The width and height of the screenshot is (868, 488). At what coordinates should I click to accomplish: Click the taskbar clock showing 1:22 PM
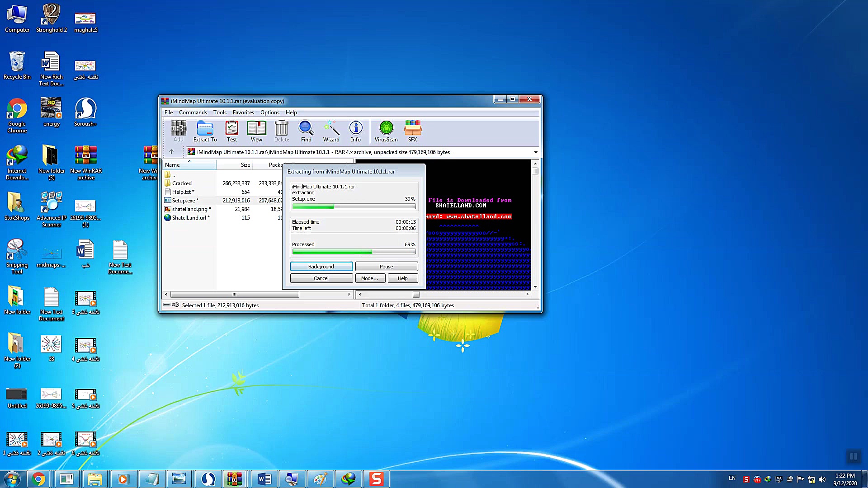click(x=845, y=479)
